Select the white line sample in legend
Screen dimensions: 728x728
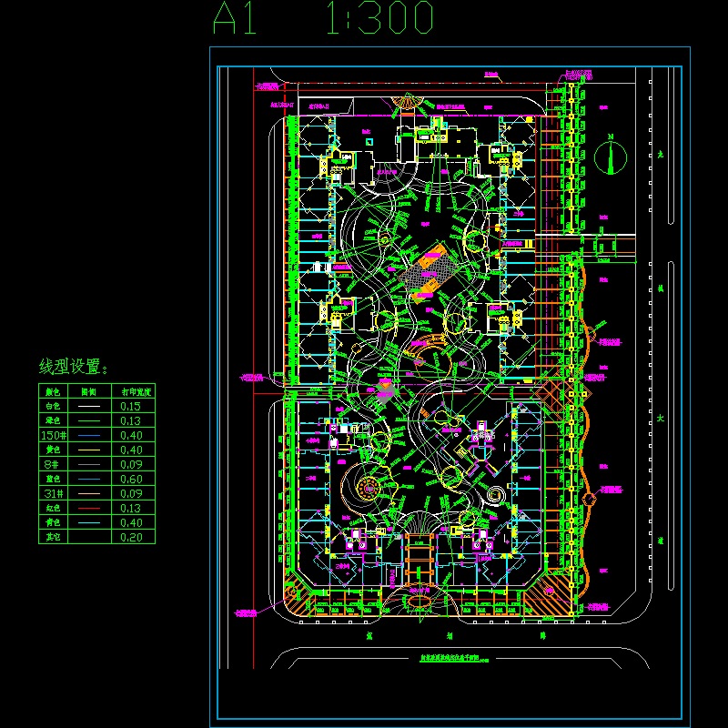coord(88,407)
